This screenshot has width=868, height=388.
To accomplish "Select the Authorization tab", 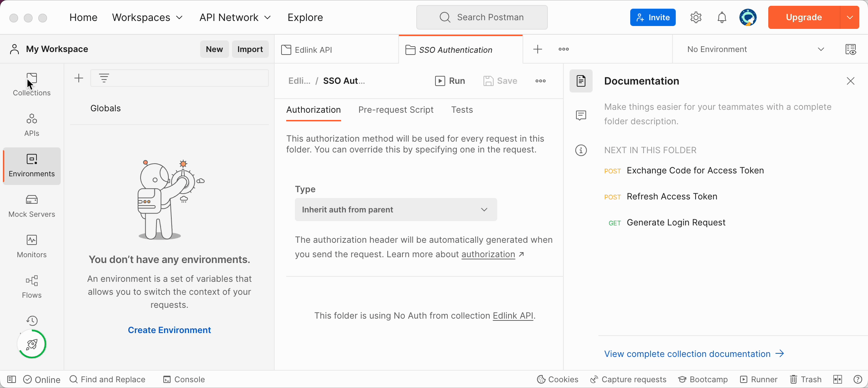I will (313, 110).
